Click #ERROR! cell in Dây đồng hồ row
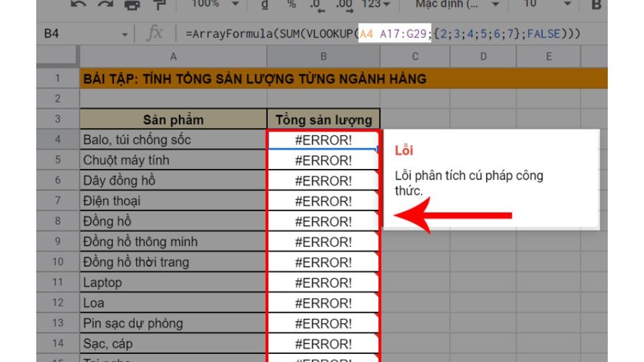The width and height of the screenshot is (644, 362). click(x=323, y=180)
